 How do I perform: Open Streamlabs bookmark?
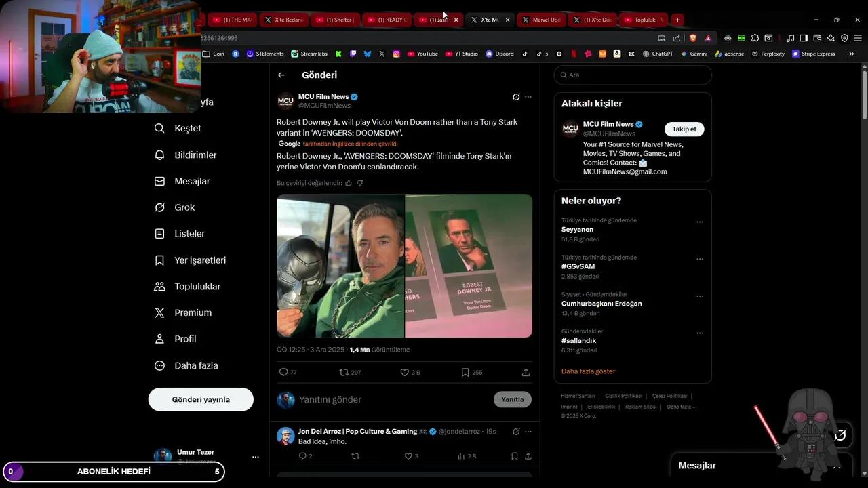309,54
